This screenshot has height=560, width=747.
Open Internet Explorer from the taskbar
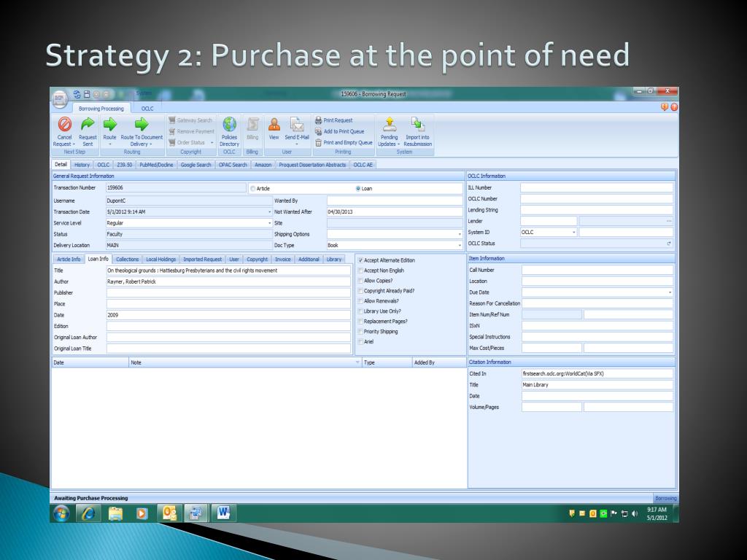88,513
